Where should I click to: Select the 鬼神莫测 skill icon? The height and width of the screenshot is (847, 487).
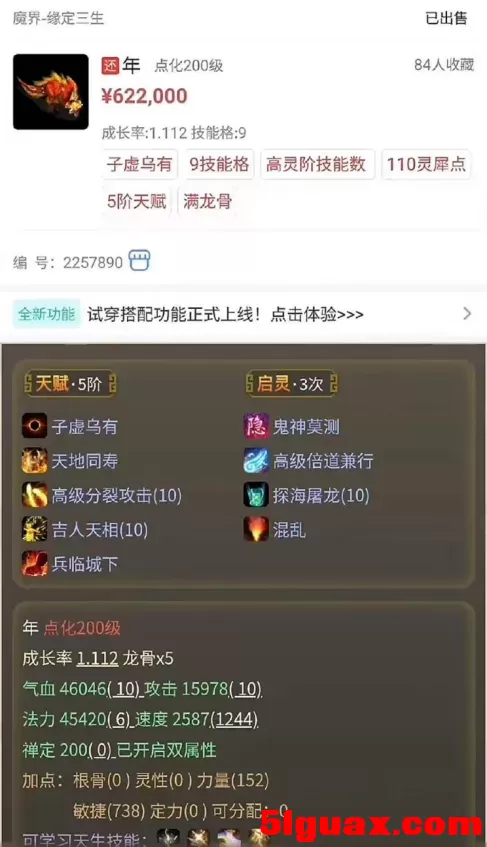256,427
